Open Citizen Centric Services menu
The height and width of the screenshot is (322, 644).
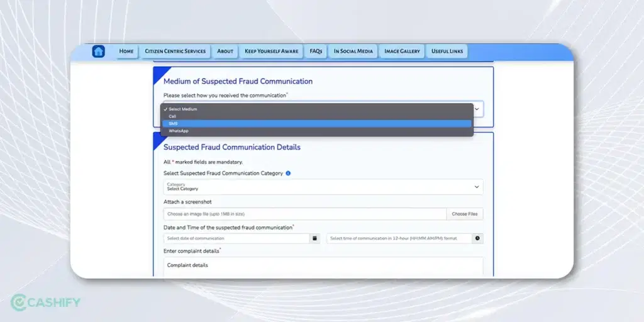pos(175,52)
